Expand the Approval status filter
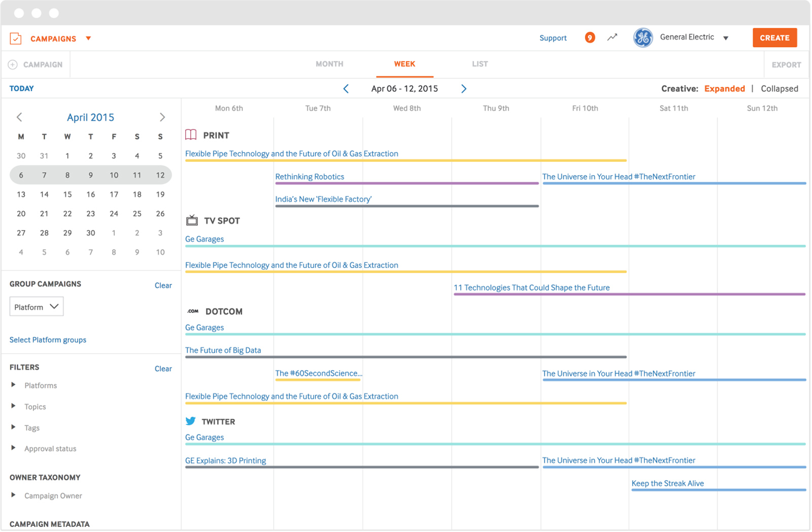 (13, 448)
